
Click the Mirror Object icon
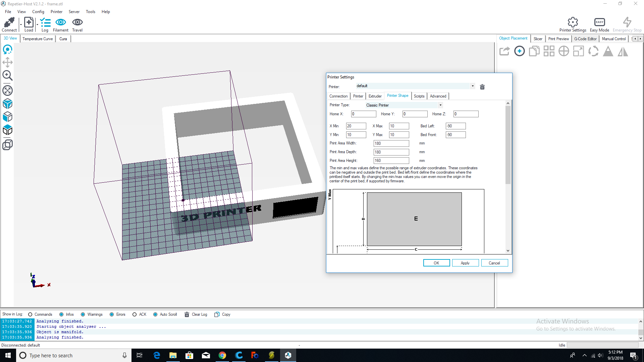pos(623,51)
